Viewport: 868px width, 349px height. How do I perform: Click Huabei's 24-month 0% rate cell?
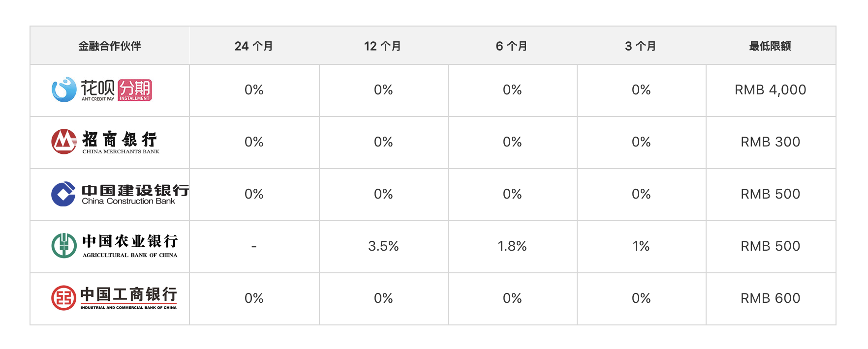coord(254,90)
